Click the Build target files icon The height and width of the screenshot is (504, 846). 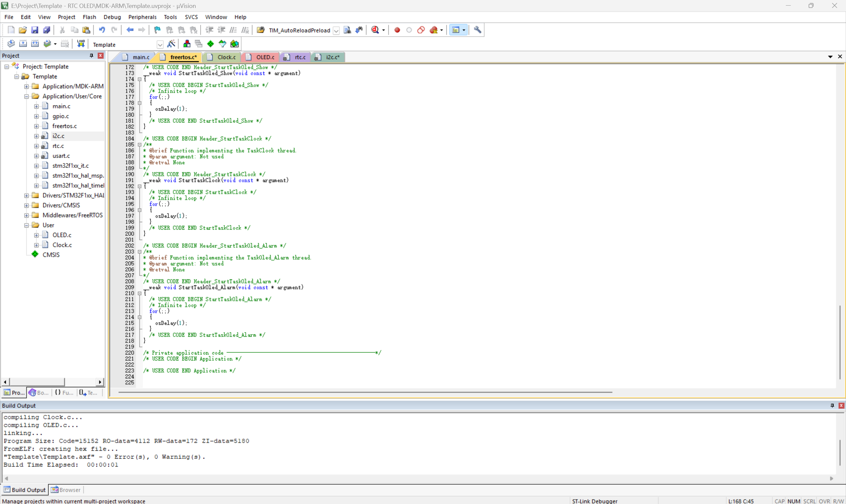click(x=23, y=44)
